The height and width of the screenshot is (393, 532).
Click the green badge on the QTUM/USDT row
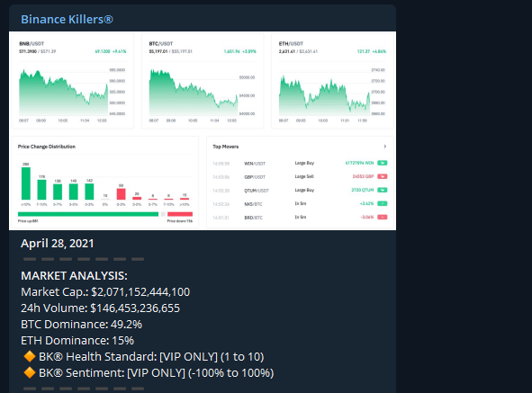[383, 190]
